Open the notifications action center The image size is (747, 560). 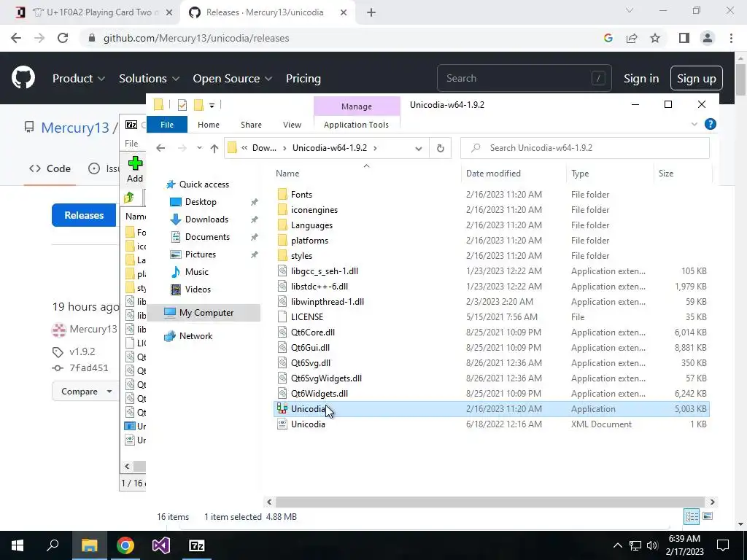(x=723, y=545)
